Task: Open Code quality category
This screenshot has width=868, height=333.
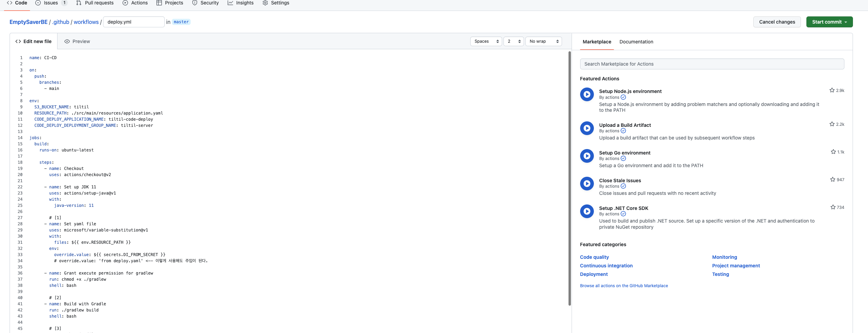Action: click(594, 257)
